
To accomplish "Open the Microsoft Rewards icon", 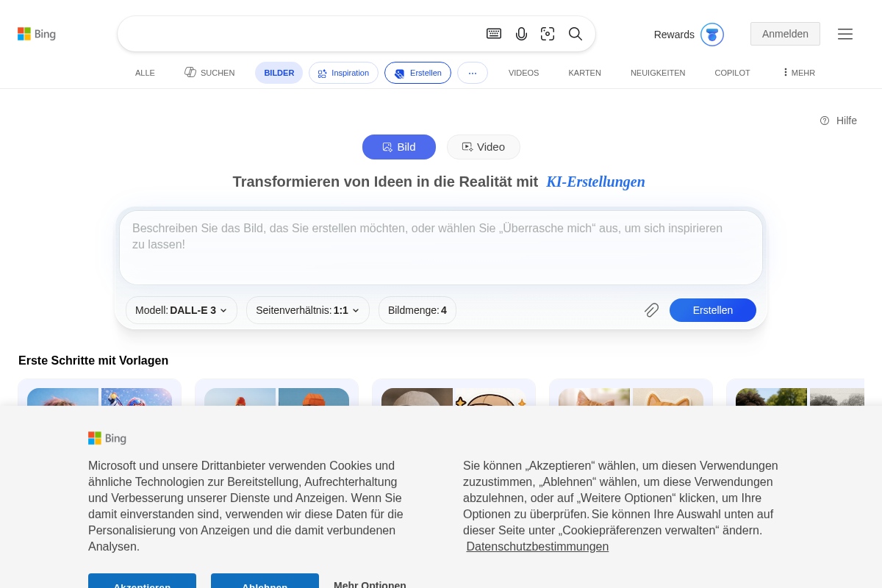I will [711, 34].
